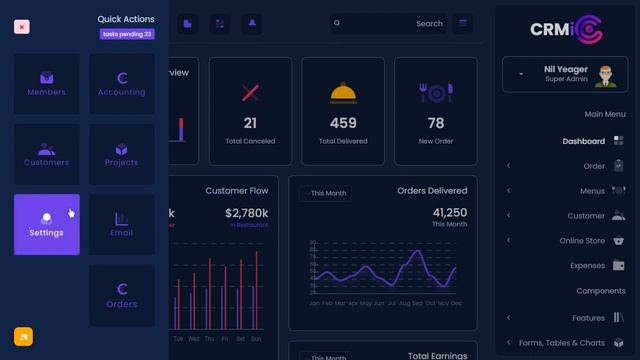Click the Dashboard grid icon
This screenshot has height=360, width=640.
(619, 141)
